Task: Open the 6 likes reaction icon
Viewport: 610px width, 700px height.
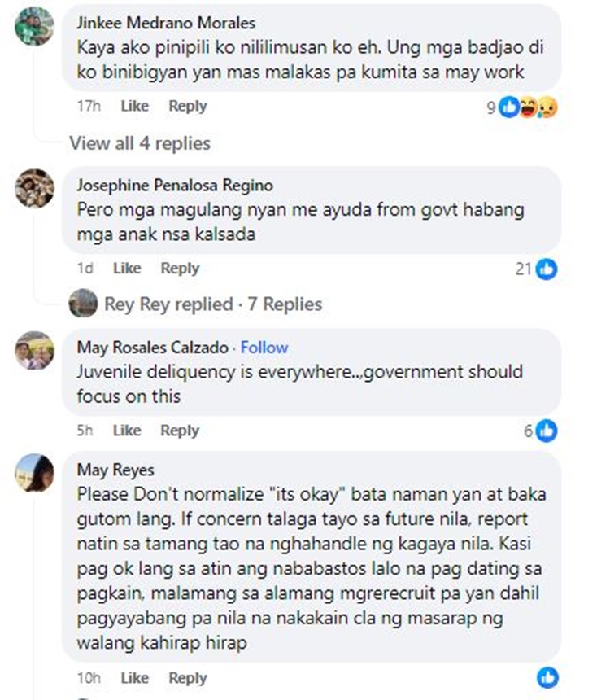Action: click(547, 431)
